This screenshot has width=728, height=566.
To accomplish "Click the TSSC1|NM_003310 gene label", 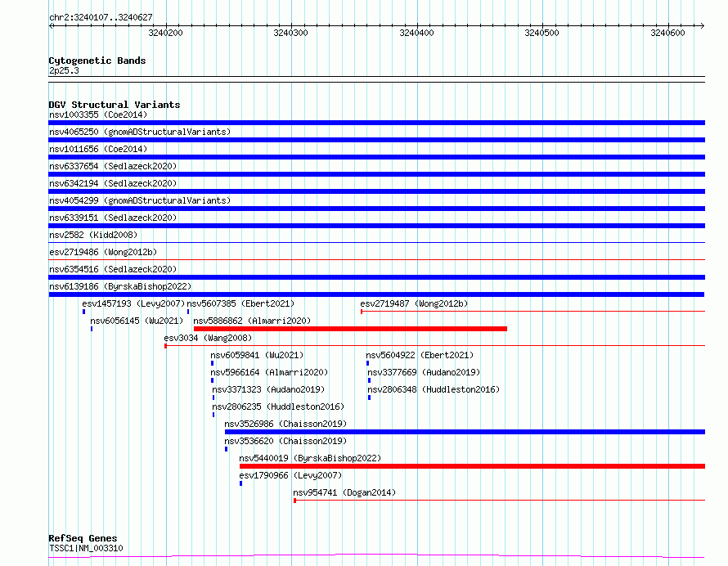I will point(86,548).
